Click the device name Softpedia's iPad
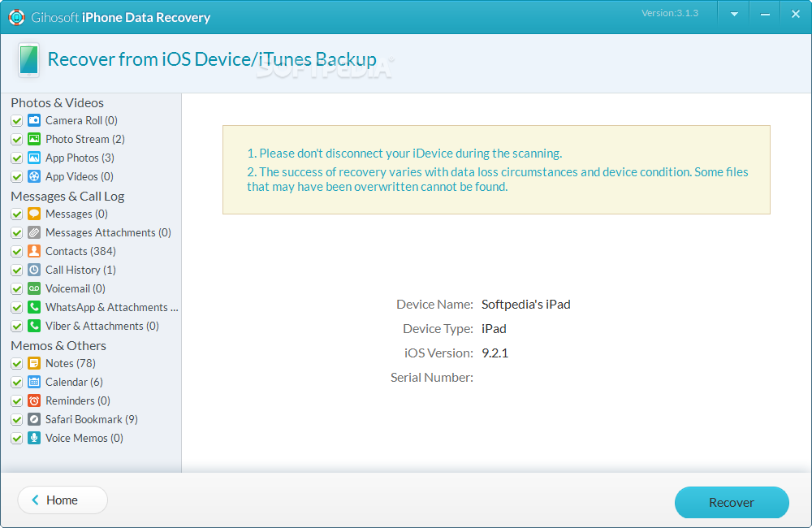812x528 pixels. (525, 304)
